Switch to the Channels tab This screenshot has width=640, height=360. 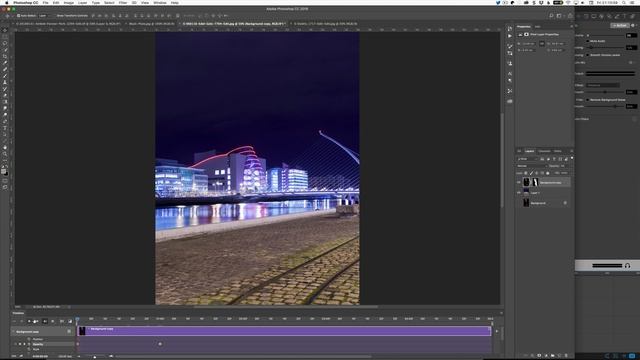544,151
